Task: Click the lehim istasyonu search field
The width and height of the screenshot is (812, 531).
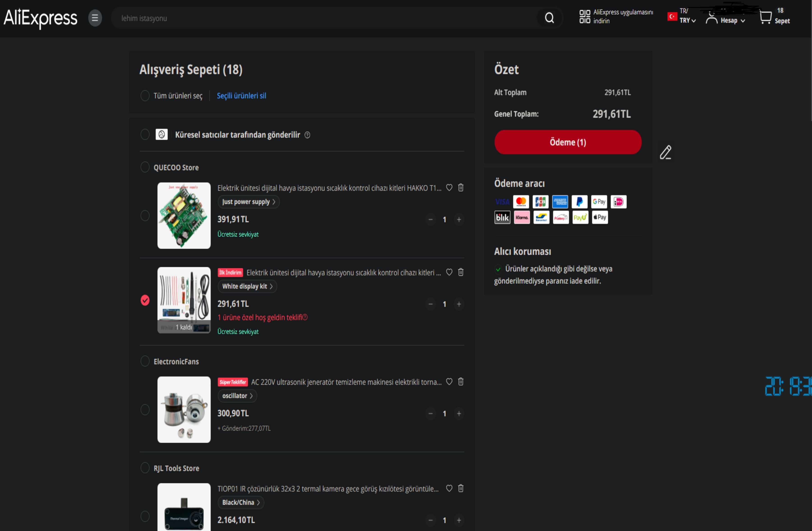Action: [x=324, y=18]
